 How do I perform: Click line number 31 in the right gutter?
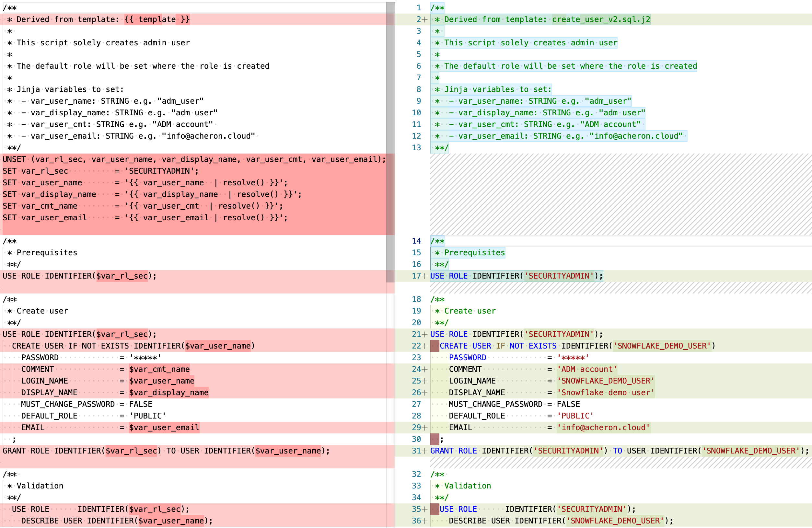pos(416,451)
